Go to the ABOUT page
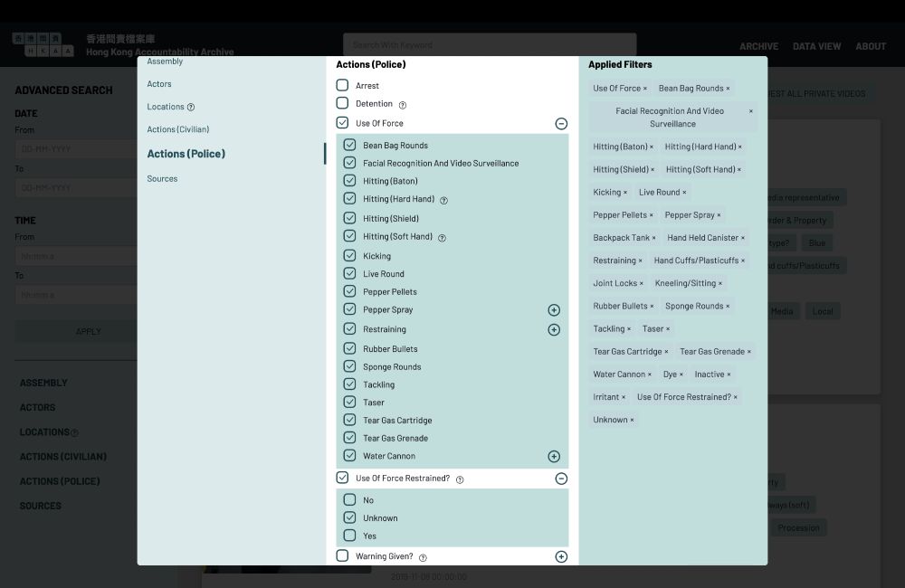Screen dimensions: 905x588 click(871, 47)
